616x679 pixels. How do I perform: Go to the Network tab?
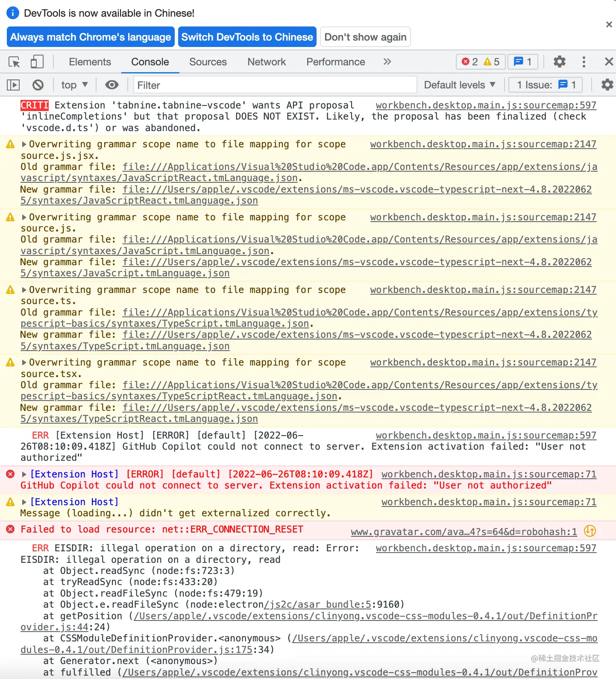[x=267, y=62]
